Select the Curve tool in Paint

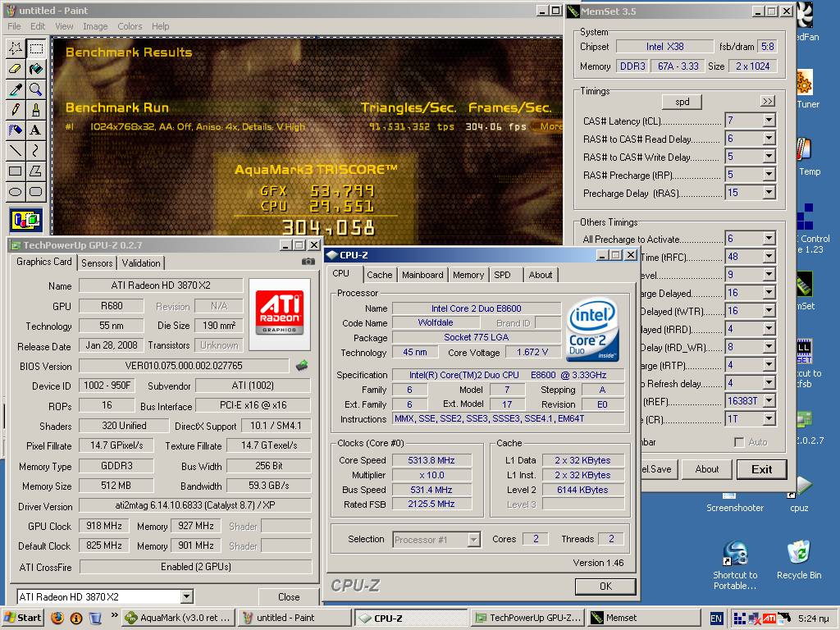tap(36, 151)
